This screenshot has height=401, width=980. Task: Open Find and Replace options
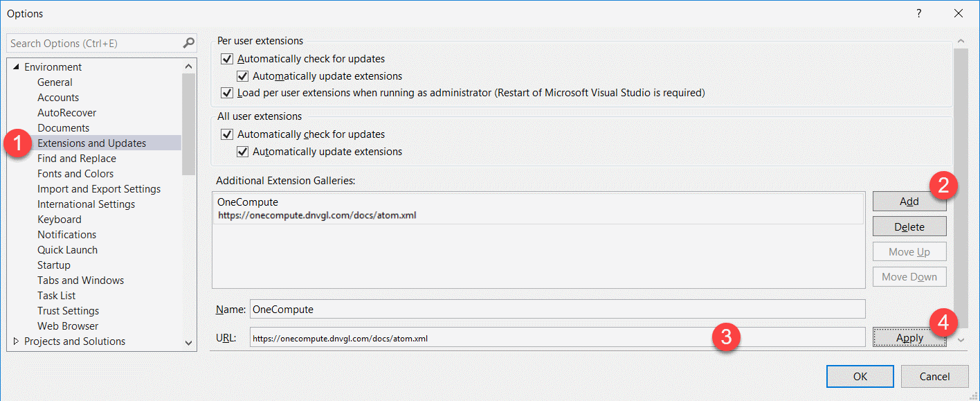pos(77,159)
